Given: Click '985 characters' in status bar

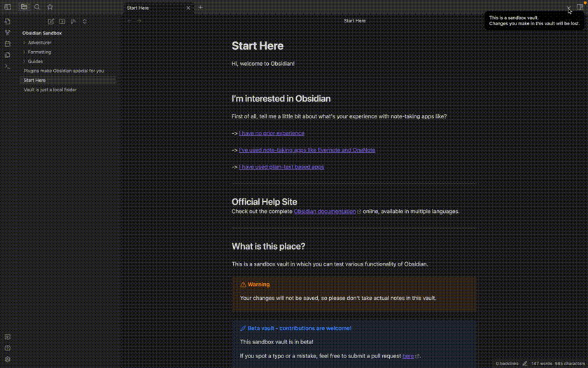Looking at the screenshot, I should click(x=569, y=364).
